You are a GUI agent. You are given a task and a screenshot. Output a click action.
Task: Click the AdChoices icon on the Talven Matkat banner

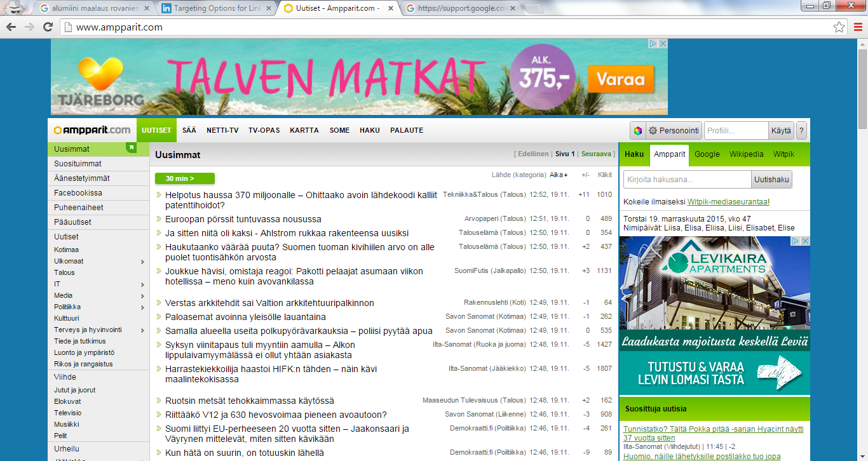[x=653, y=44]
